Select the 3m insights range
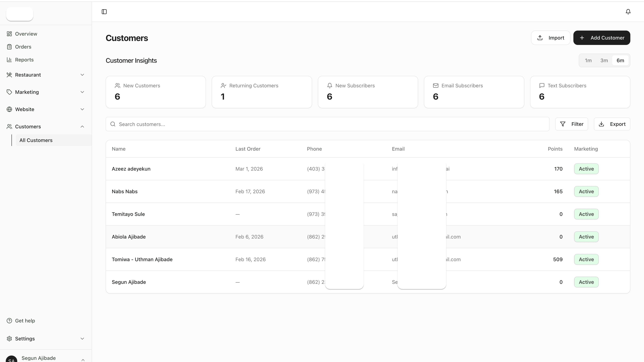The image size is (644, 362). point(604,61)
